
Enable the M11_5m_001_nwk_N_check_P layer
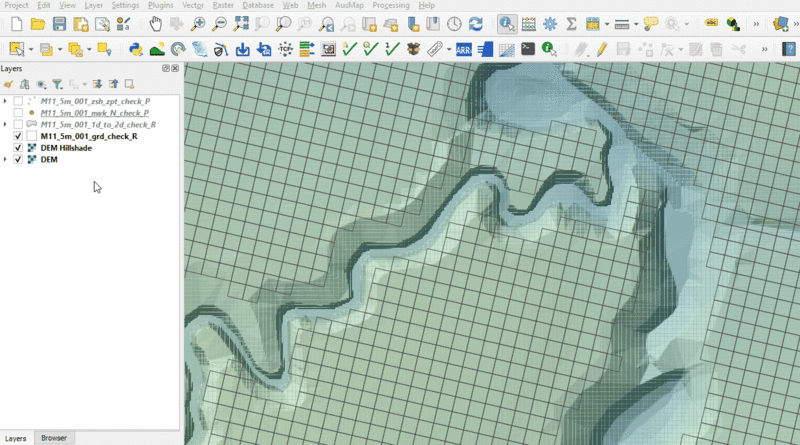[18, 113]
